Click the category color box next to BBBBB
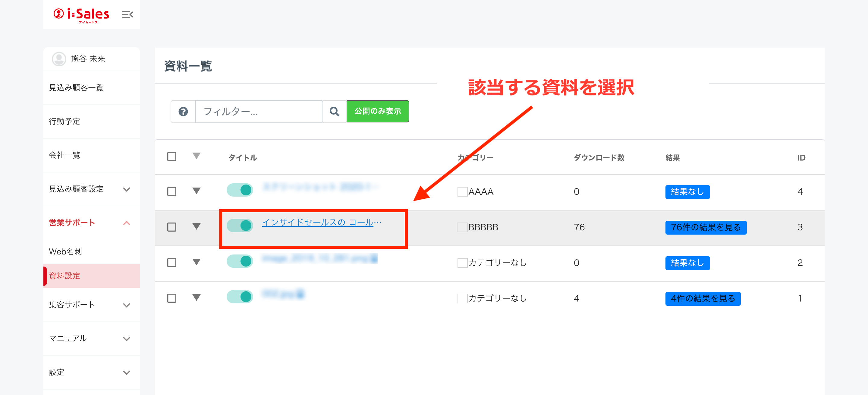This screenshot has height=395, width=868. [x=462, y=227]
